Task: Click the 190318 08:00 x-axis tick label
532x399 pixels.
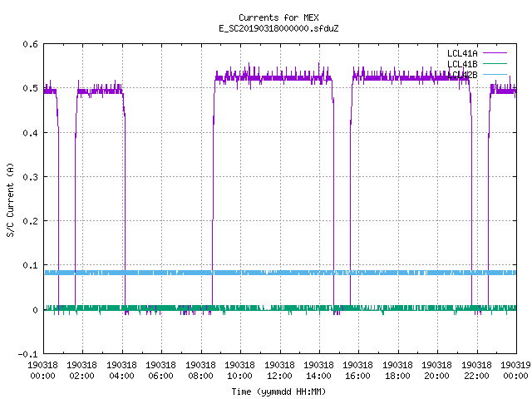Action: 200,371
